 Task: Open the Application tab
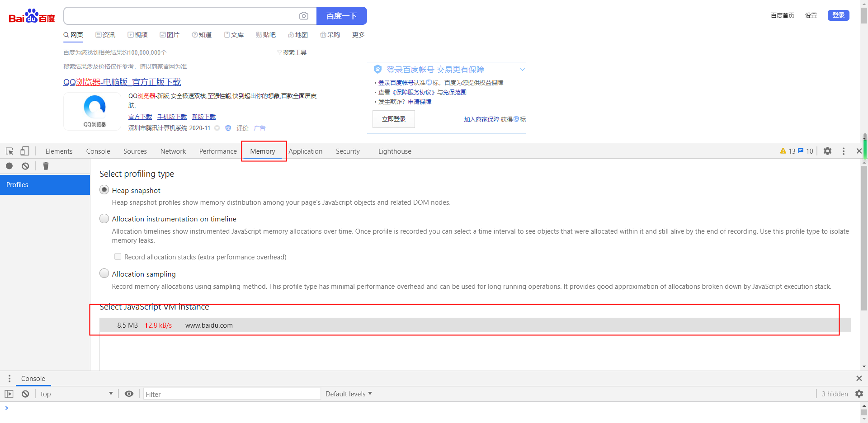[306, 151]
